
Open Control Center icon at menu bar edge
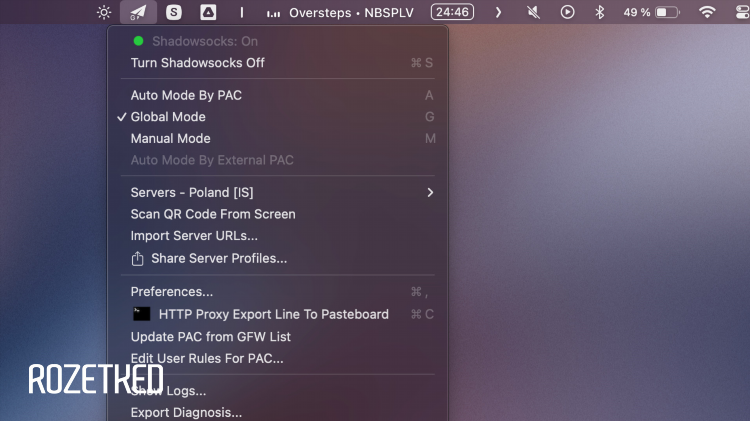pos(742,12)
